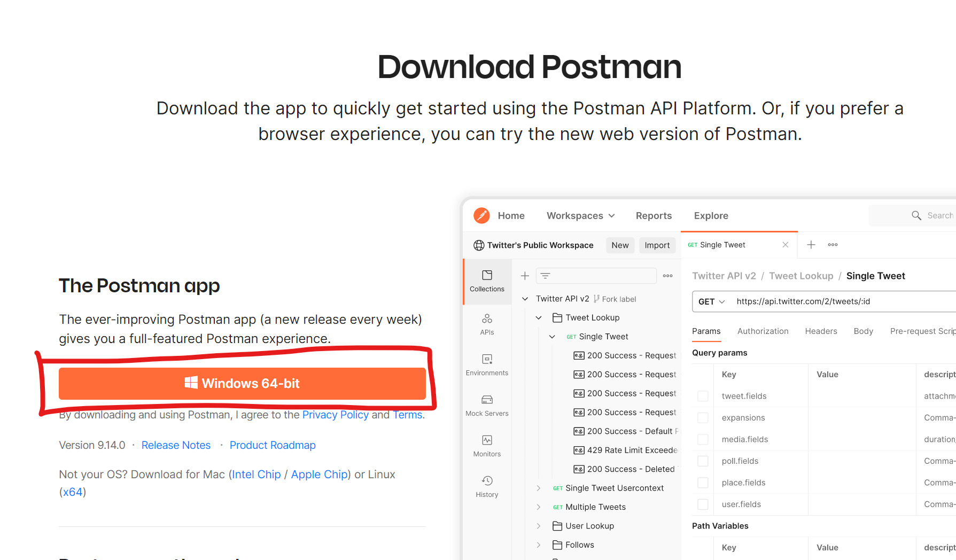This screenshot has width=956, height=560.
Task: Enable the media.fields parameter checkbox
Action: coord(703,439)
